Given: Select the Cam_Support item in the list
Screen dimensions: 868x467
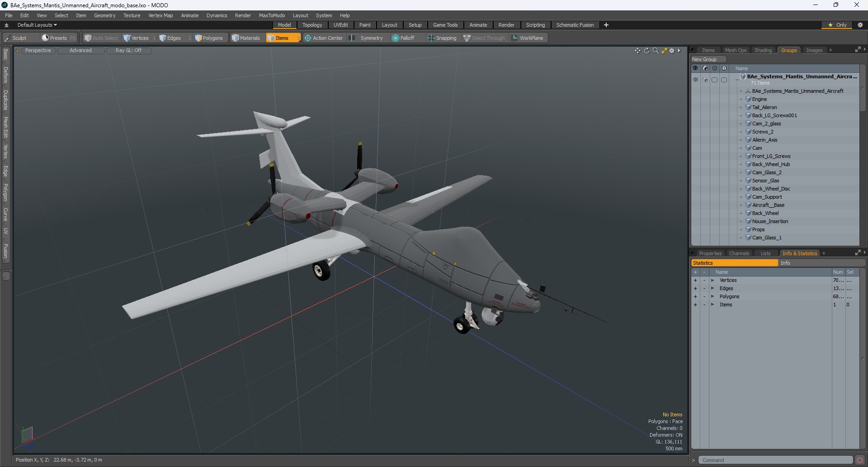Looking at the screenshot, I should (x=767, y=197).
